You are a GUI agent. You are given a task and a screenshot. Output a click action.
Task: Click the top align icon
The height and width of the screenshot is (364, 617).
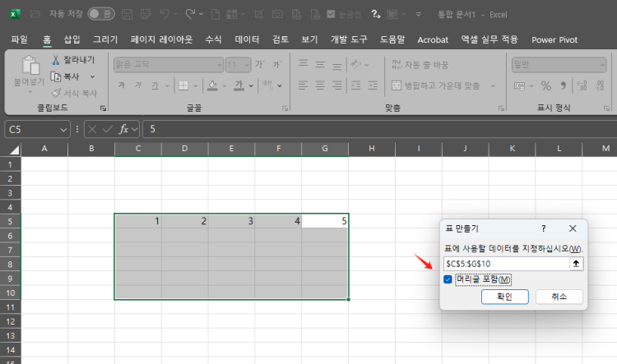point(303,64)
